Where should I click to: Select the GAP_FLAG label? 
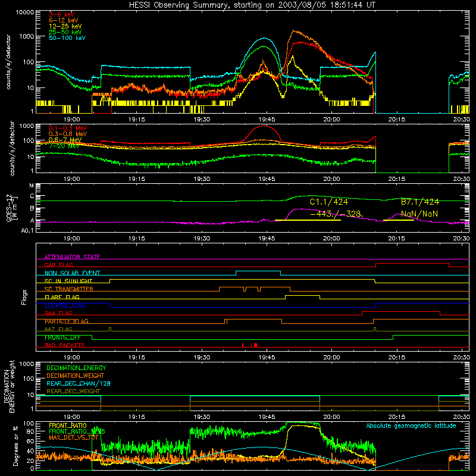click(58, 265)
